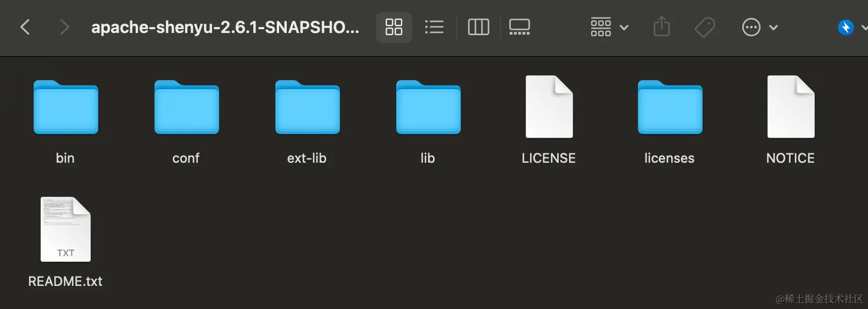Select the conf folder icon
Screen dimensions: 868x309
point(187,107)
